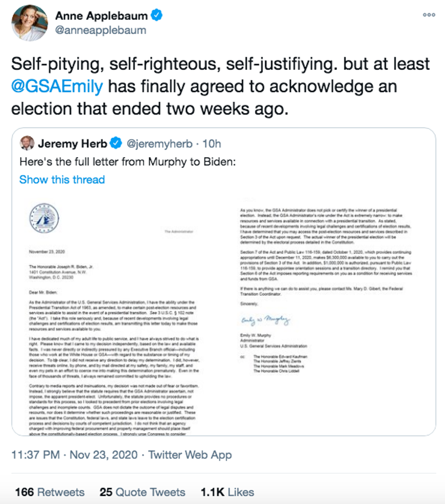Click Anne Applebaum's profile avatar

coord(30,23)
